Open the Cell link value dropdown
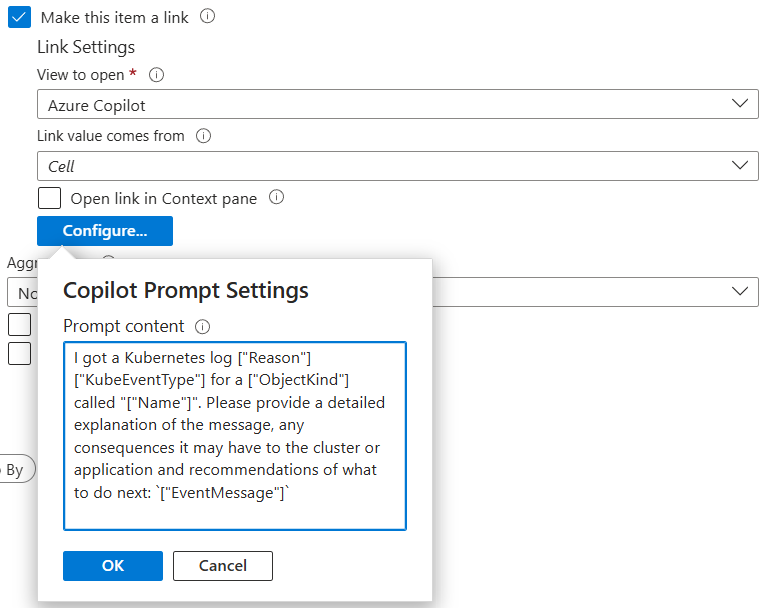This screenshot has height=608, width=771. point(397,166)
